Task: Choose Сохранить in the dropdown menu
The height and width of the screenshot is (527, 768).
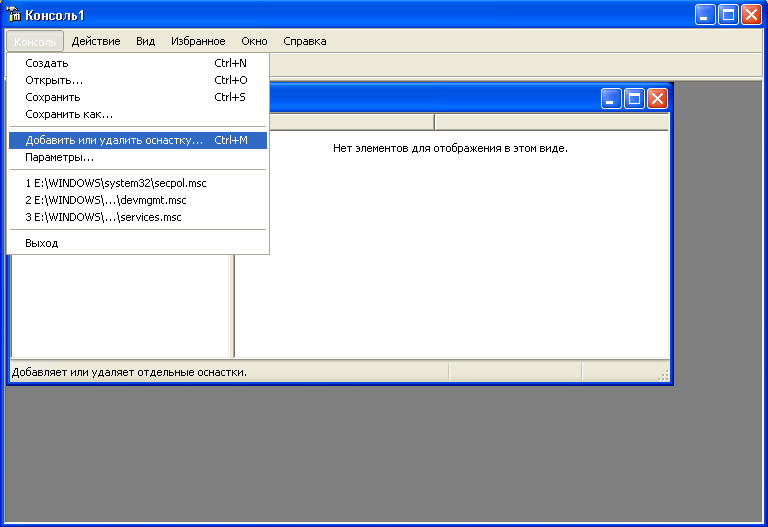Action: point(138,97)
